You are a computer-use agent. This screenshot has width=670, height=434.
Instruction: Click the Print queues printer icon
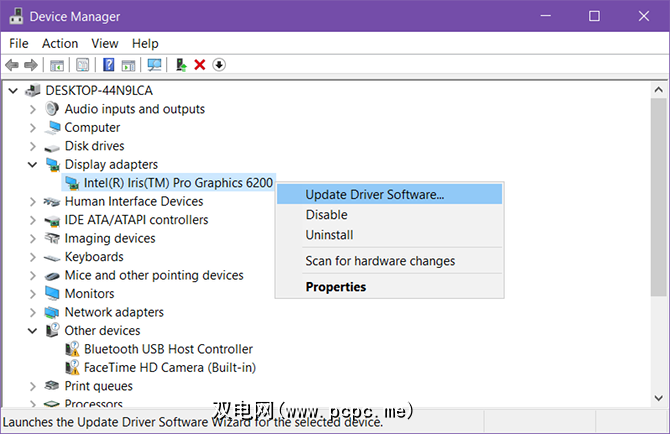tap(52, 386)
